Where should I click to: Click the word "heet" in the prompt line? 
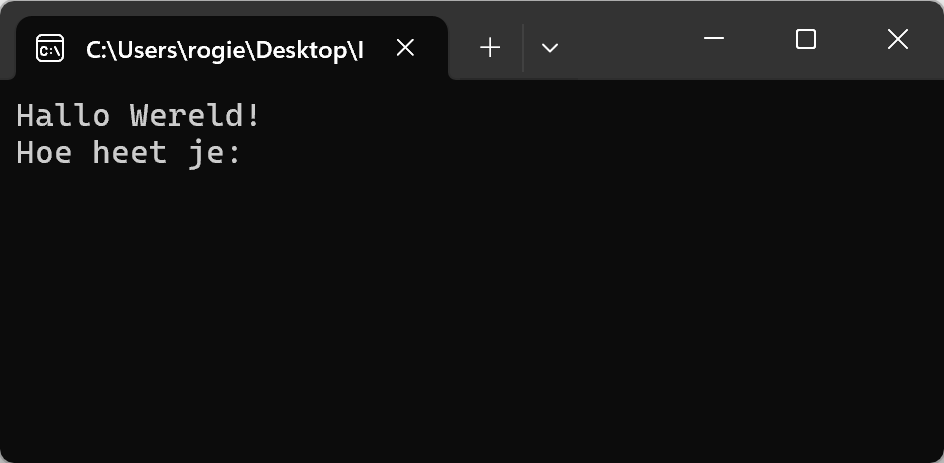tap(129, 153)
